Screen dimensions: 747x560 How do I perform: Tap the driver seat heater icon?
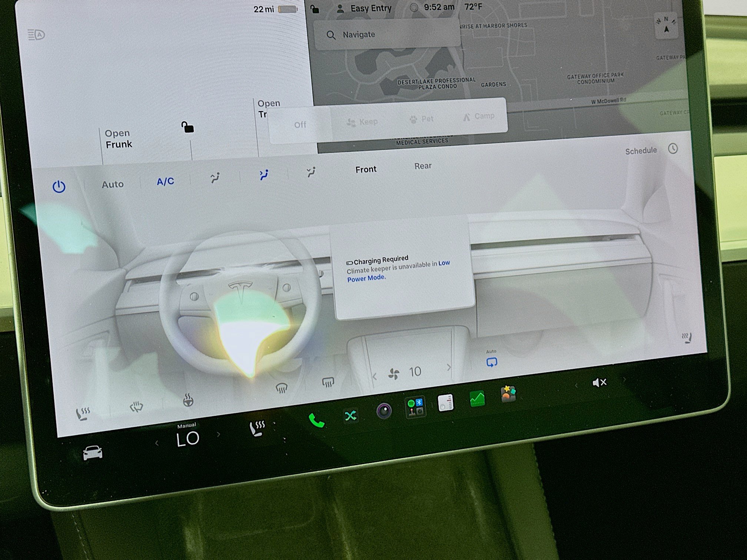83,413
